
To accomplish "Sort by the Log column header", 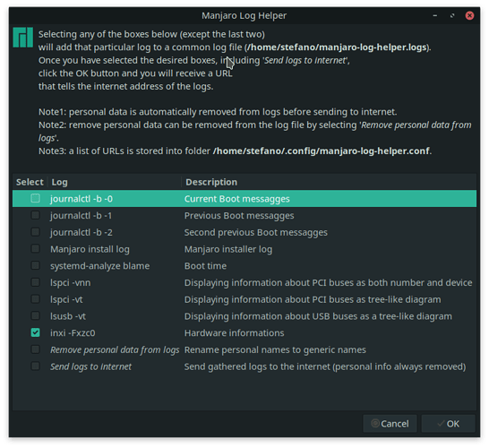I will click(x=115, y=182).
